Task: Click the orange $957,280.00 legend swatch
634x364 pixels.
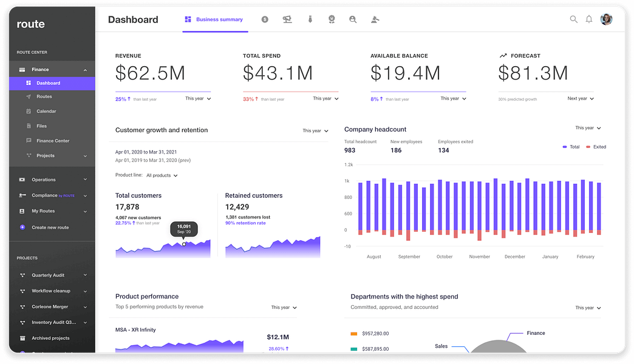Action: pos(354,334)
